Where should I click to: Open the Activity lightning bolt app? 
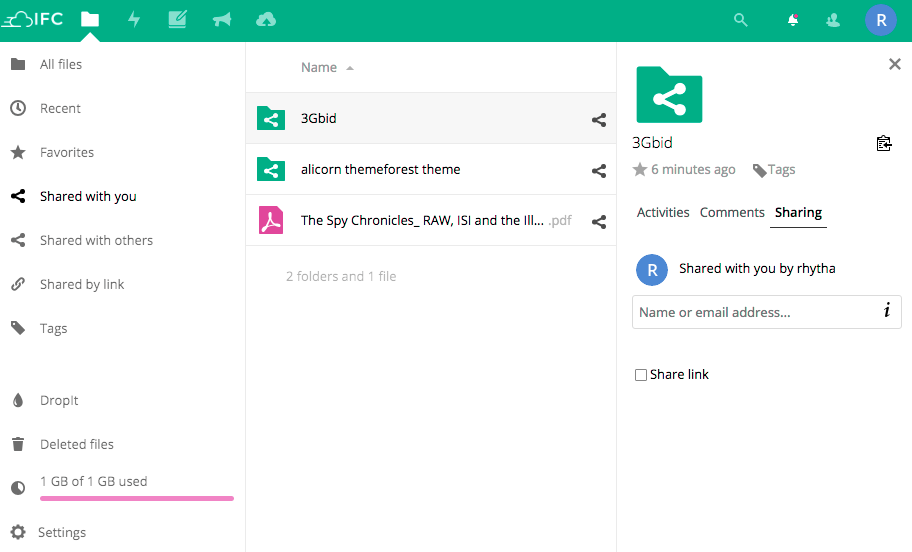(134, 19)
